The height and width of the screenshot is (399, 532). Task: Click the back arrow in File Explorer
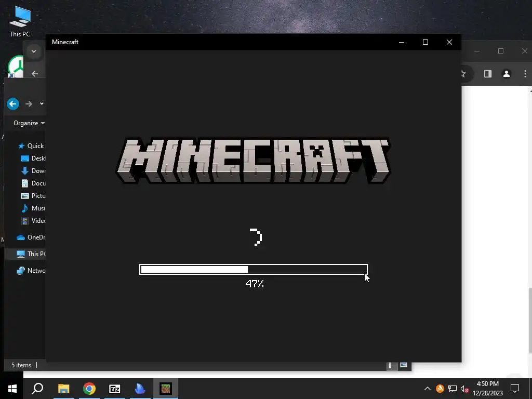(x=13, y=104)
